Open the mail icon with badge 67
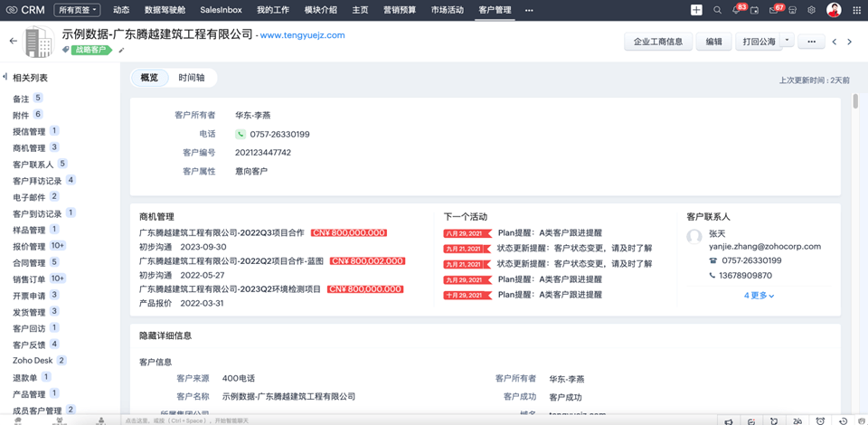 click(x=773, y=10)
